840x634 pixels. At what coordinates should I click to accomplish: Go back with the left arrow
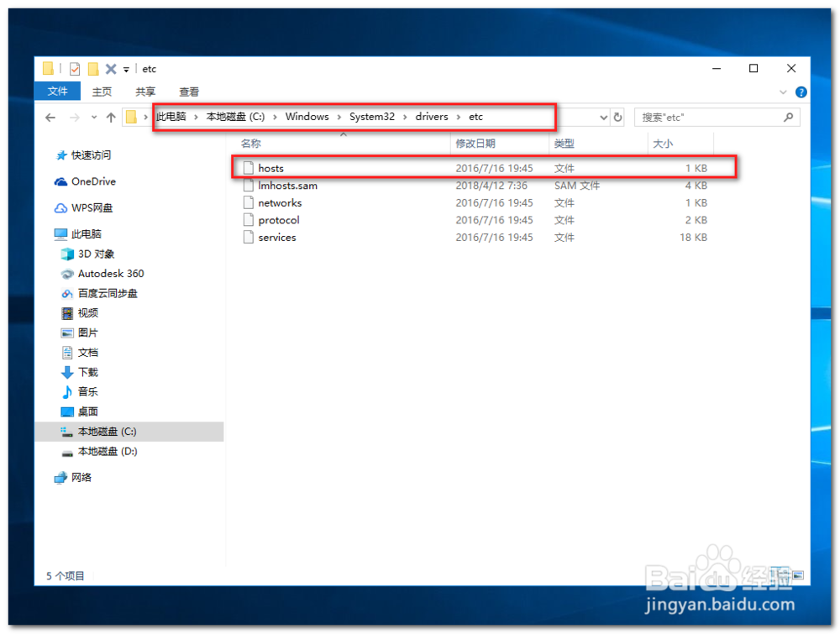click(x=50, y=118)
